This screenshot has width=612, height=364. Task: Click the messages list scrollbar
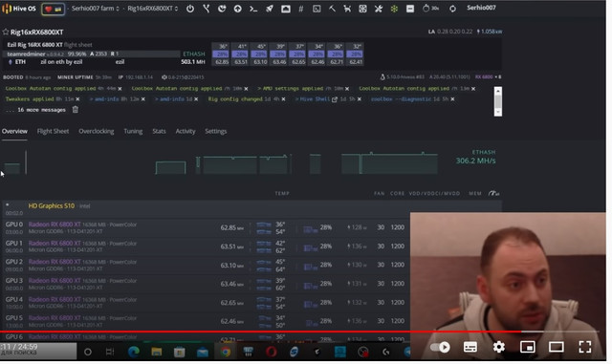pos(498,101)
